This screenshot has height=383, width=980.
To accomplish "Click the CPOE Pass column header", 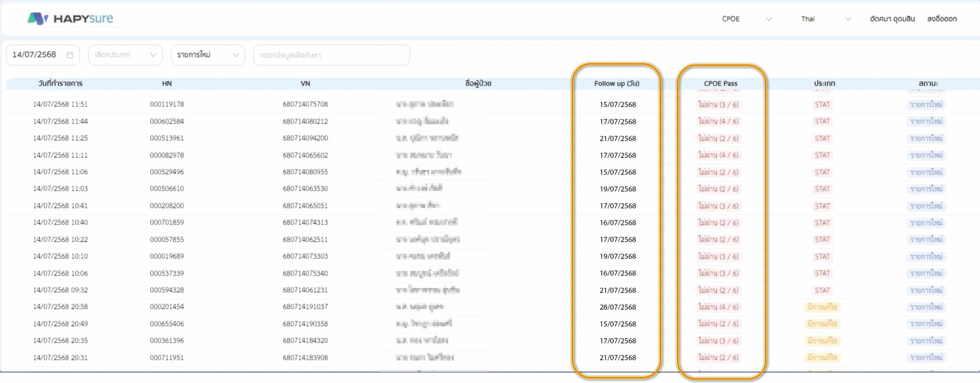I will pos(720,83).
